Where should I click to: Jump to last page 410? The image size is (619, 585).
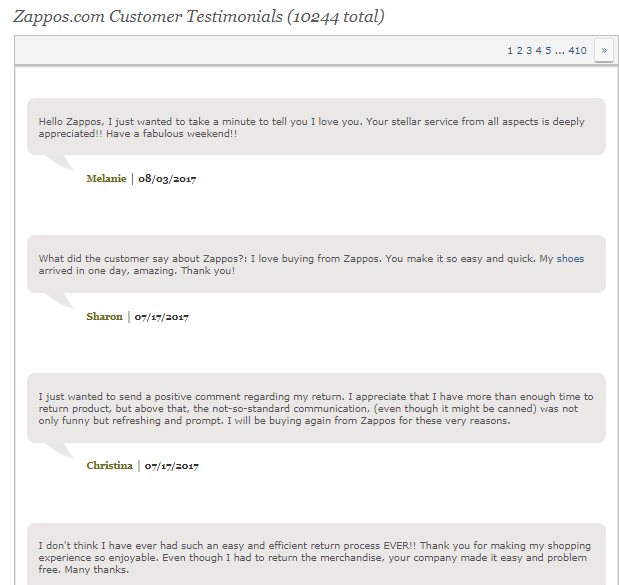pos(578,50)
